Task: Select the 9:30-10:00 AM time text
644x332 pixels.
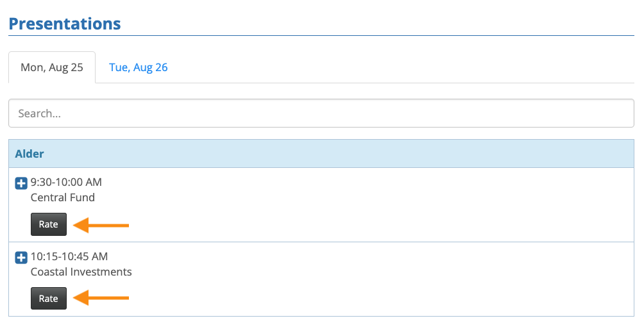Action: click(x=66, y=183)
